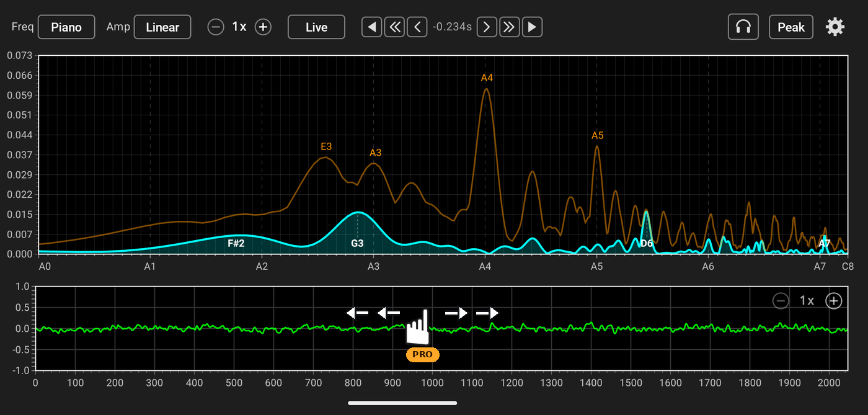Click the A0 axis label

tap(45, 267)
